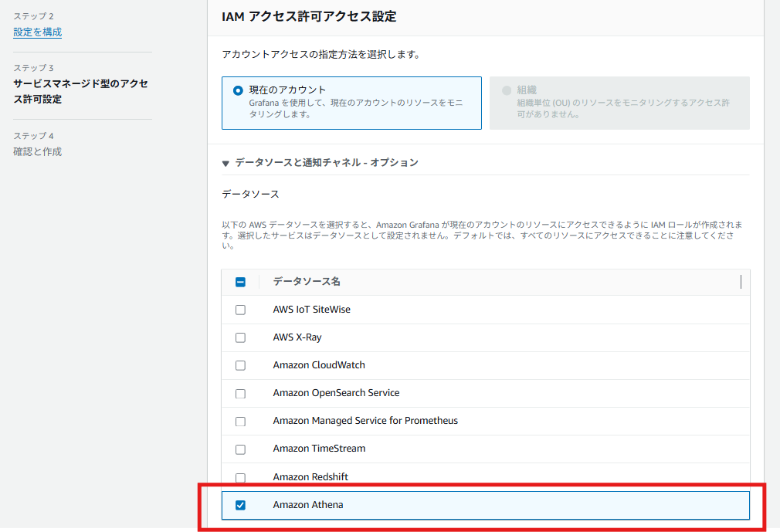Click the Amazon OpenSearch Service label
This screenshot has height=532, width=780.
point(336,393)
